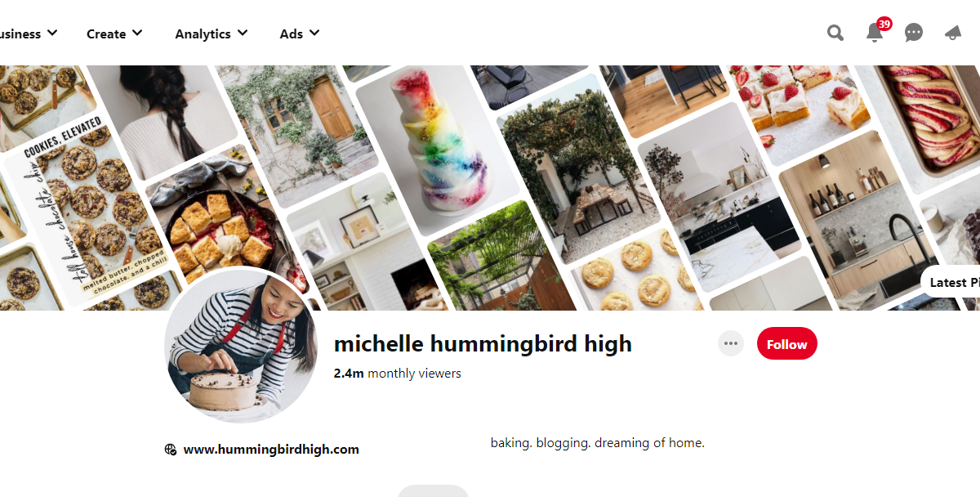The image size is (980, 497).
Task: Open the ivy-covered wooden door pin
Action: (301, 132)
